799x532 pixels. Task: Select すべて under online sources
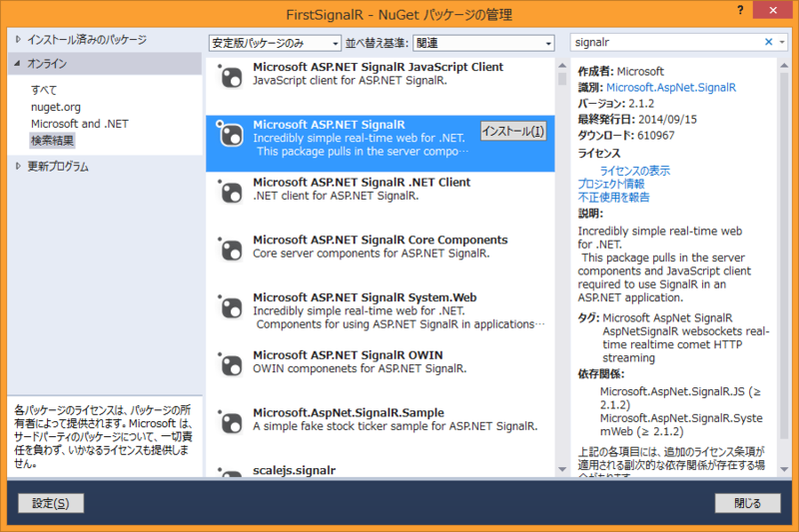tap(44, 90)
